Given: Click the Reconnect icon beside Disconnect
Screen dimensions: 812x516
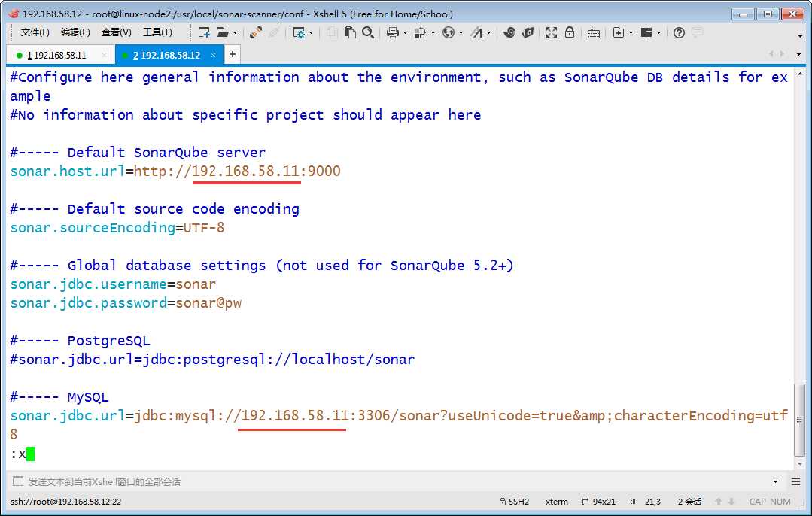Looking at the screenshot, I should [274, 32].
